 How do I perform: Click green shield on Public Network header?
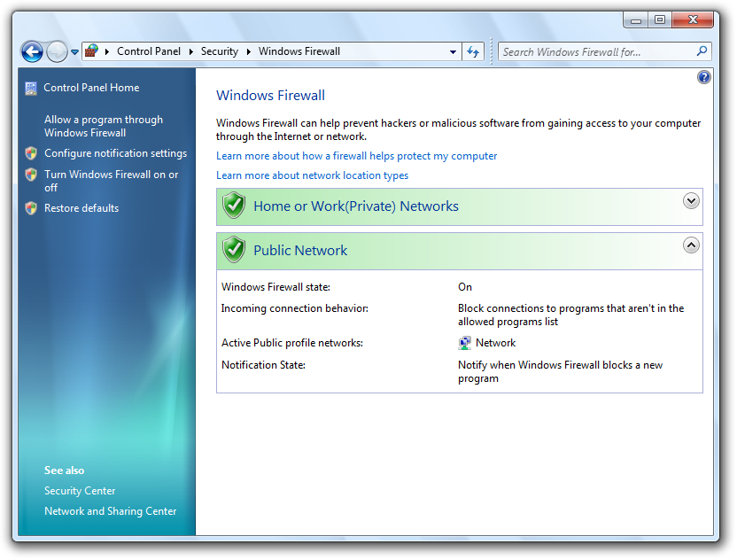(234, 250)
